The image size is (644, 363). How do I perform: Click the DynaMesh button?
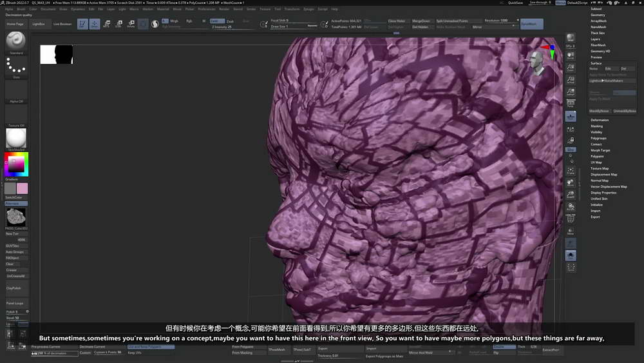(531, 24)
